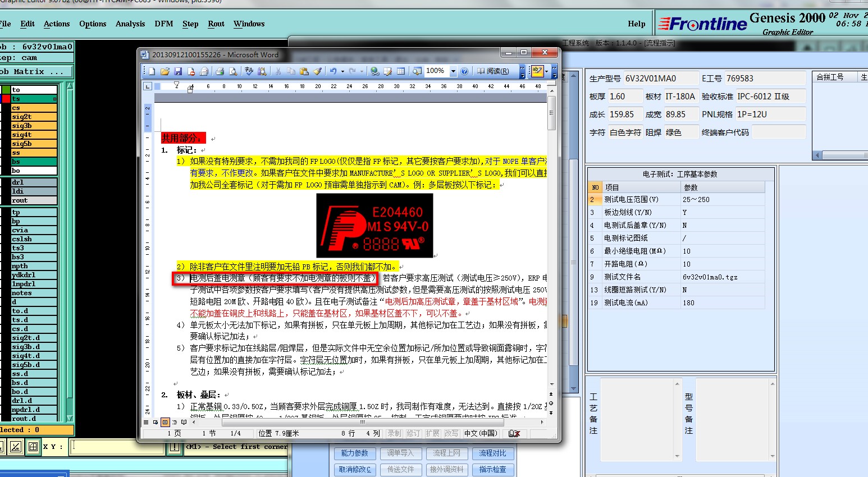The height and width of the screenshot is (477, 868).
Task: Click the Word ruler tab selector
Action: pyautogui.click(x=148, y=86)
